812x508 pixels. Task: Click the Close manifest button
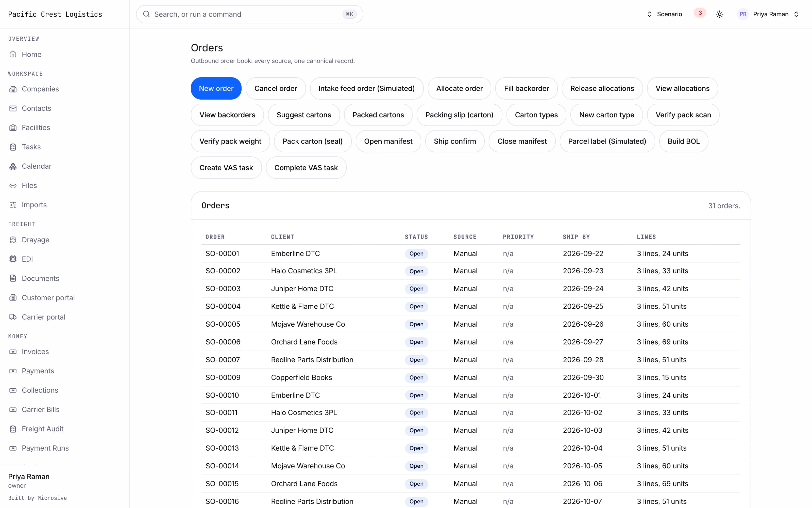point(522,141)
